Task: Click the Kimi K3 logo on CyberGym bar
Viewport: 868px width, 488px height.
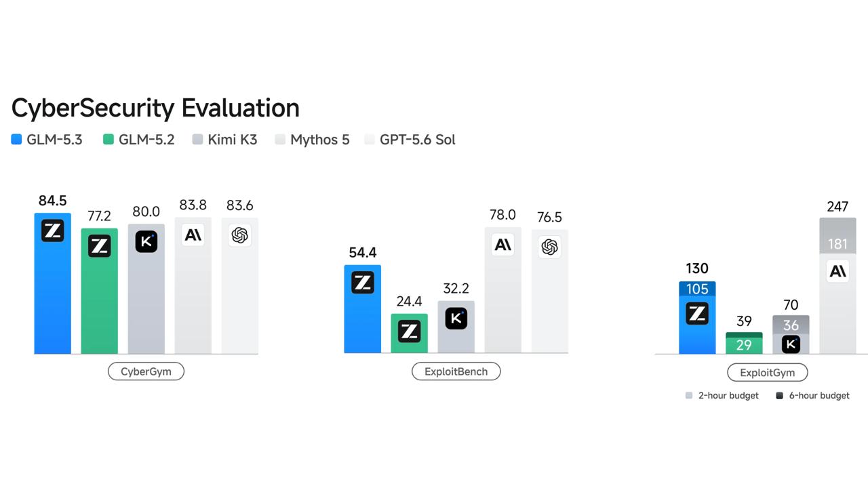Action: coord(146,242)
